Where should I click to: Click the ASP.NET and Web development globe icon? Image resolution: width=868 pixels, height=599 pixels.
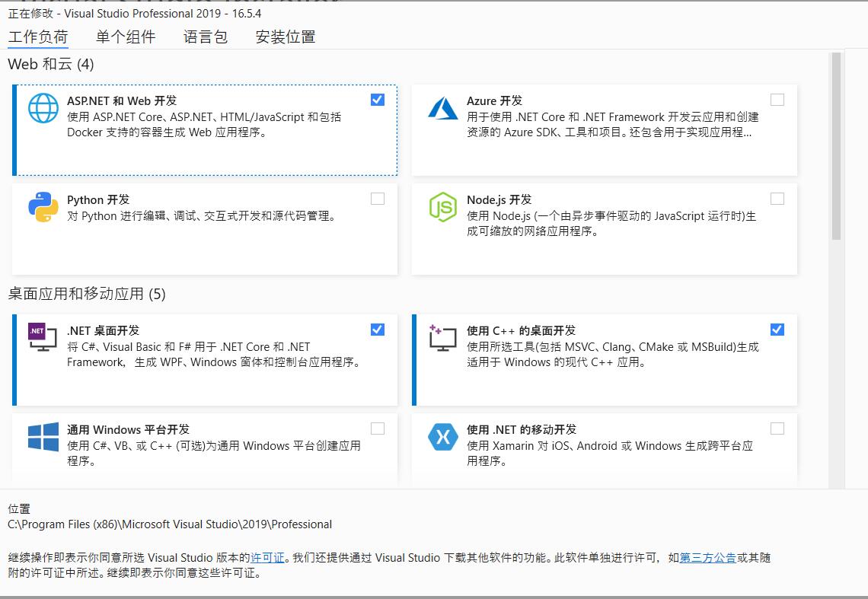(x=43, y=109)
